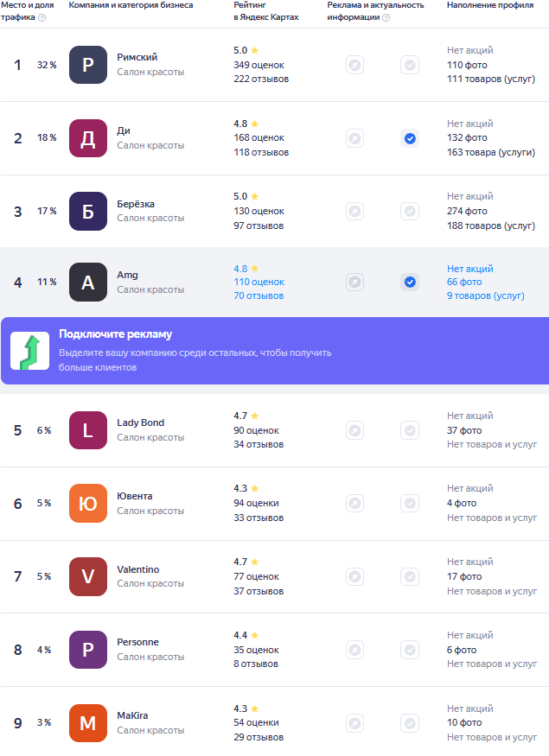Click verified badge icon in Ди row
The image size is (549, 756).
point(410,138)
